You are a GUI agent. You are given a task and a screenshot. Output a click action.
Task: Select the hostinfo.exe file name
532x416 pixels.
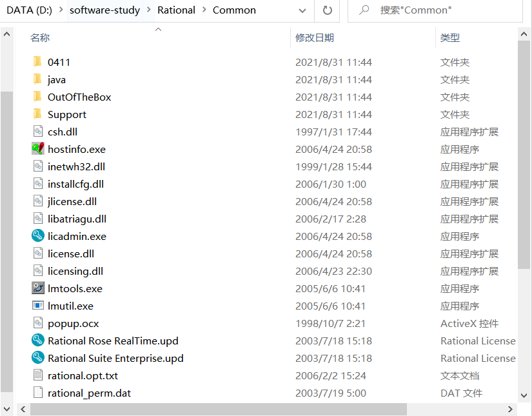77,149
